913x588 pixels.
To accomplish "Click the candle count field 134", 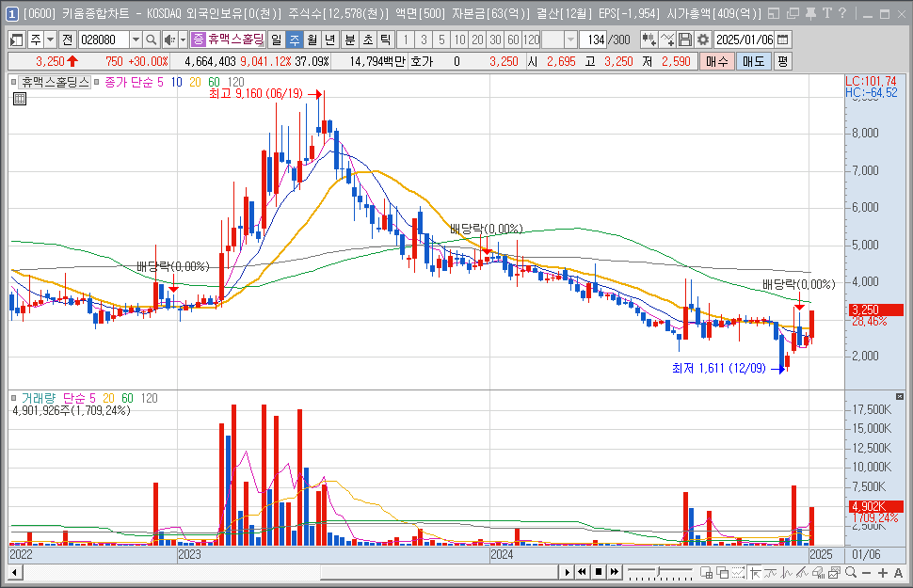I will point(594,40).
